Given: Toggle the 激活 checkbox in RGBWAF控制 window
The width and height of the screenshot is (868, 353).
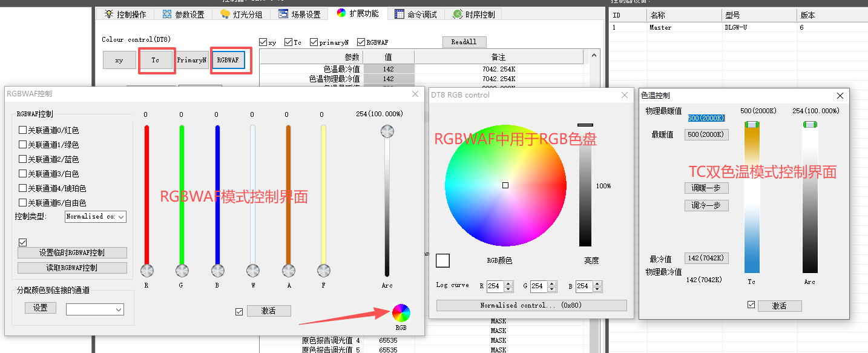Looking at the screenshot, I should (239, 311).
